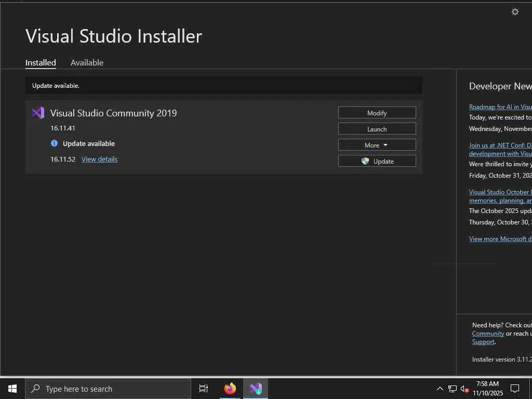This screenshot has width=532, height=399.
Task: Click the taskbar clock showing 7:58 AM
Action: pyautogui.click(x=487, y=389)
